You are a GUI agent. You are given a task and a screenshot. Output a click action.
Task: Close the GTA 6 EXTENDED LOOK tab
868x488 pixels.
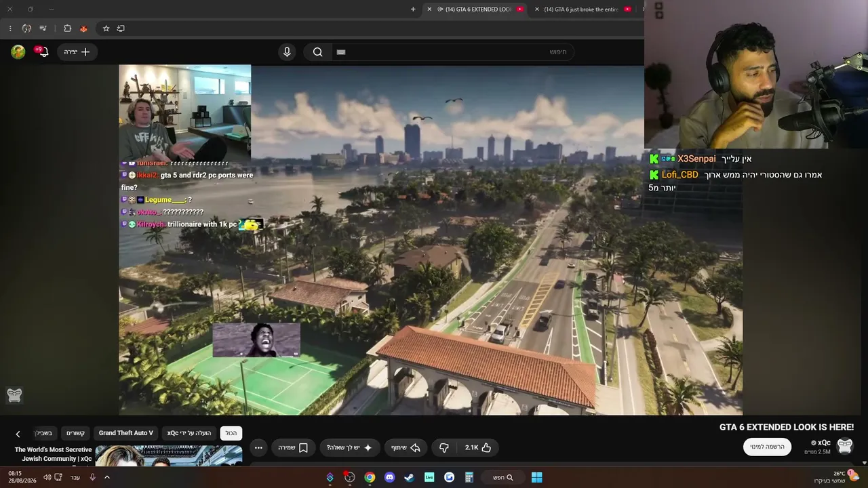[429, 9]
